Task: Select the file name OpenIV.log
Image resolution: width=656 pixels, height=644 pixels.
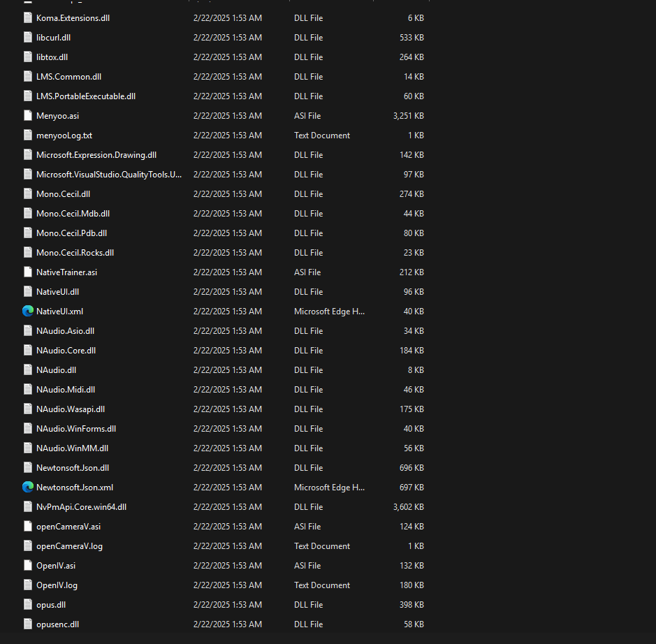Action: click(x=57, y=585)
